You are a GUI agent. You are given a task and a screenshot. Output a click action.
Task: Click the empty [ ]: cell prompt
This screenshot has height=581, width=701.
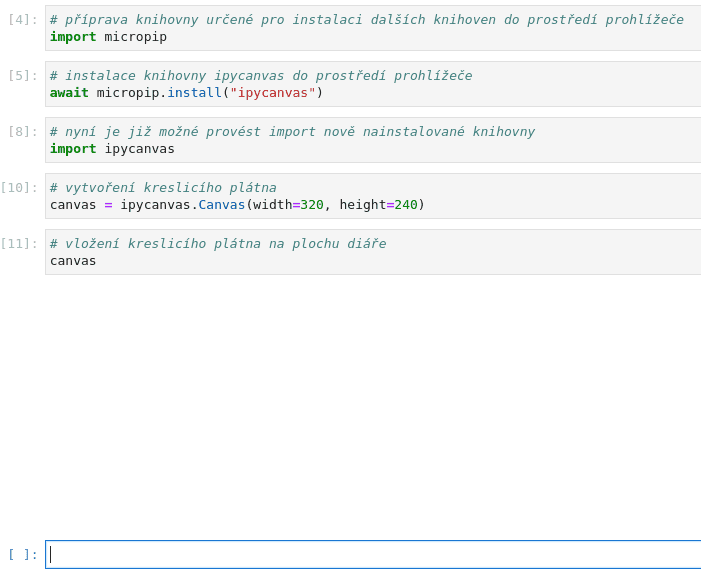23,555
